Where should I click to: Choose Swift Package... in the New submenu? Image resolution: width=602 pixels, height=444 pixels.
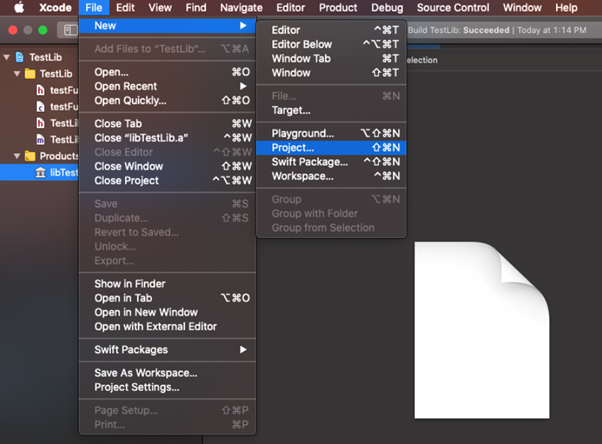(x=331, y=162)
